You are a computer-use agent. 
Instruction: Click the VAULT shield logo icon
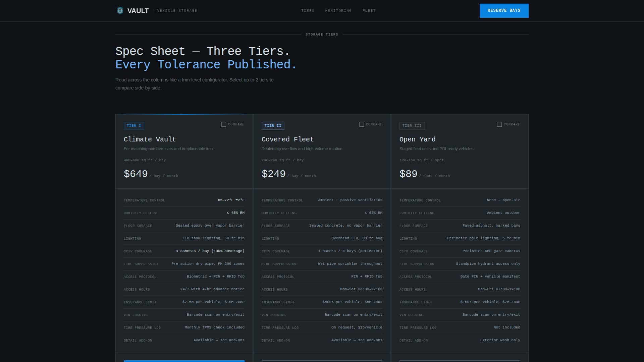point(120,10)
